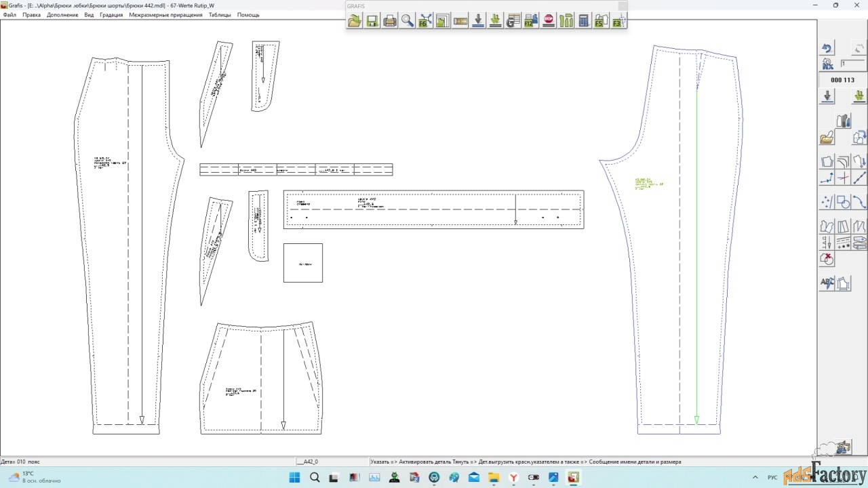Click the undo arrow in right panel

(x=827, y=48)
